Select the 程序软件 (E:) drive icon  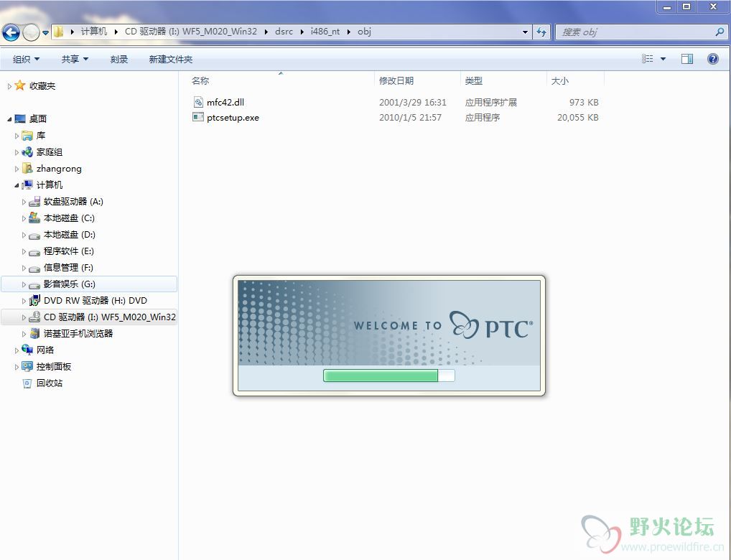click(x=34, y=252)
